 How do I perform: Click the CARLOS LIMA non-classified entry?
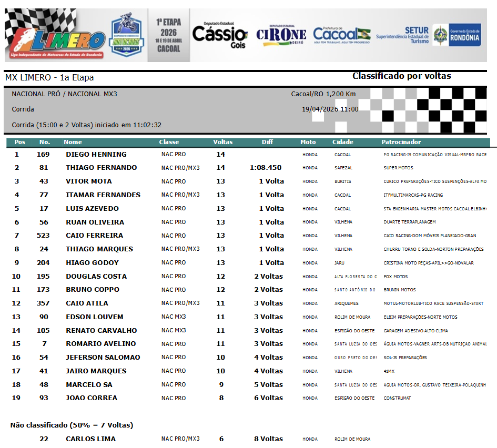point(90,439)
